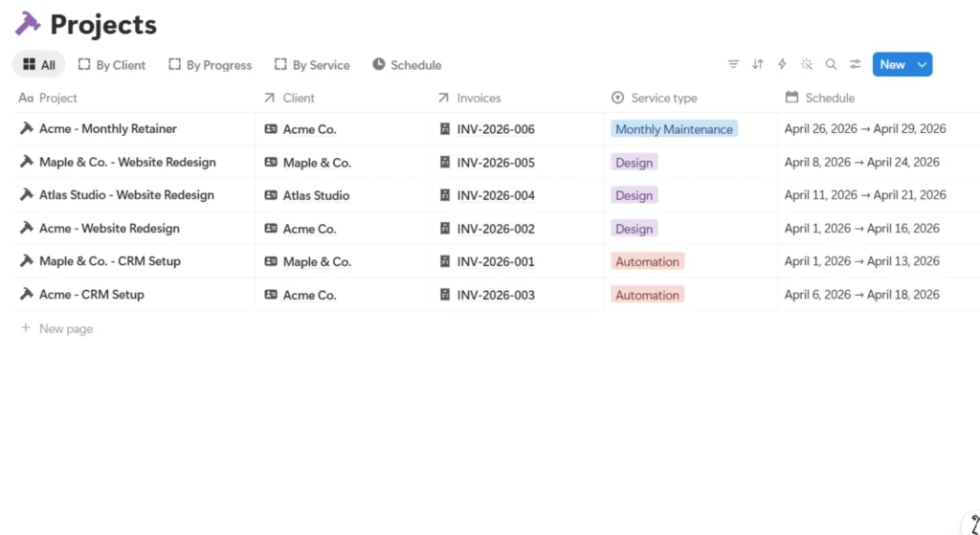
Task: Open Acme Co. client in Website Redesign row
Action: [309, 229]
